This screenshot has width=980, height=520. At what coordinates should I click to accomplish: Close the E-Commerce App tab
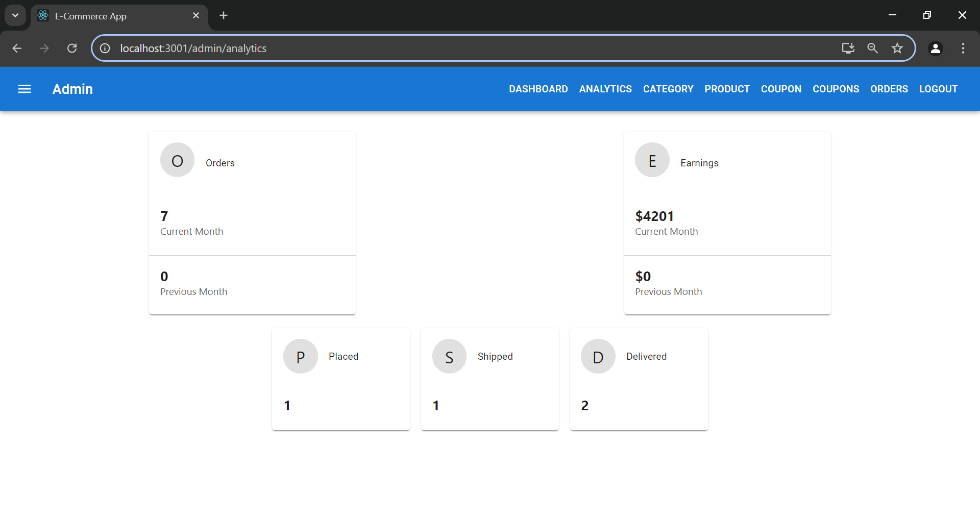196,16
